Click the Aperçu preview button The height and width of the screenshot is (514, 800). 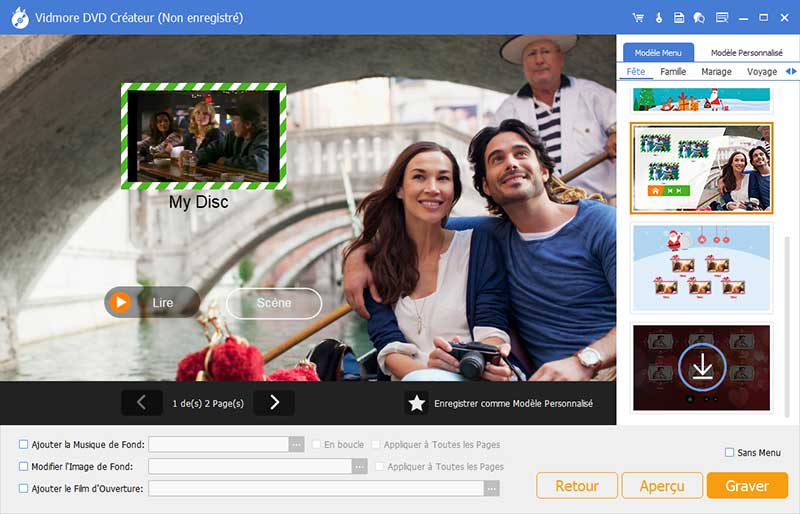tap(662, 486)
